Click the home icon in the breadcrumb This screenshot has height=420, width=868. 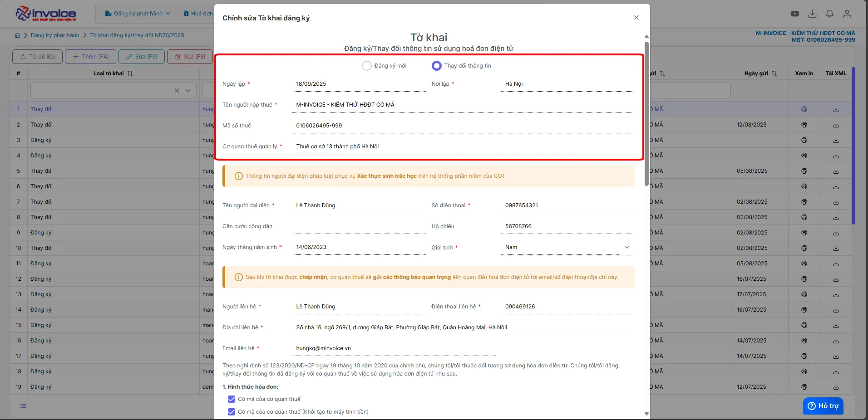tap(17, 35)
